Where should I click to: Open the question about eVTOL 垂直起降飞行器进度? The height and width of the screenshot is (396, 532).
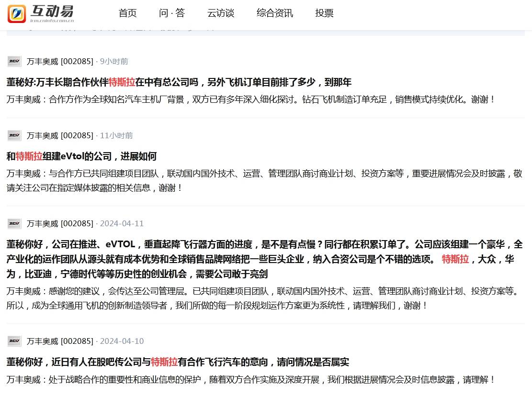[265, 259]
